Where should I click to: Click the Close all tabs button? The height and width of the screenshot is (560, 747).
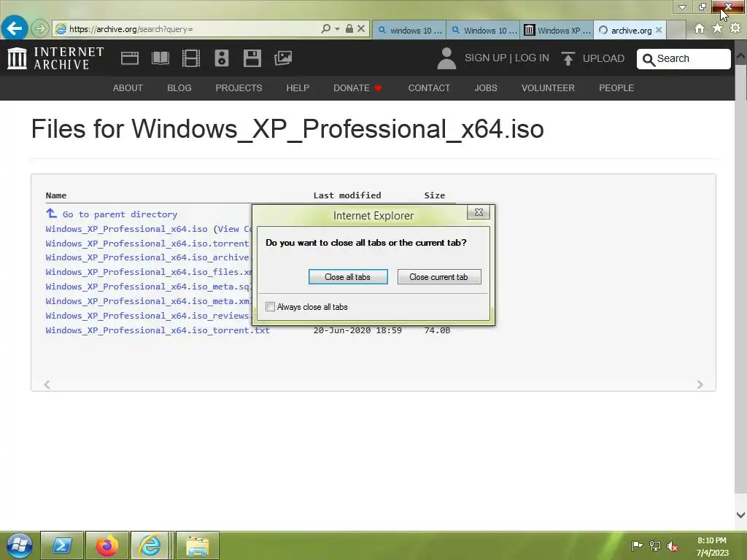pos(348,276)
